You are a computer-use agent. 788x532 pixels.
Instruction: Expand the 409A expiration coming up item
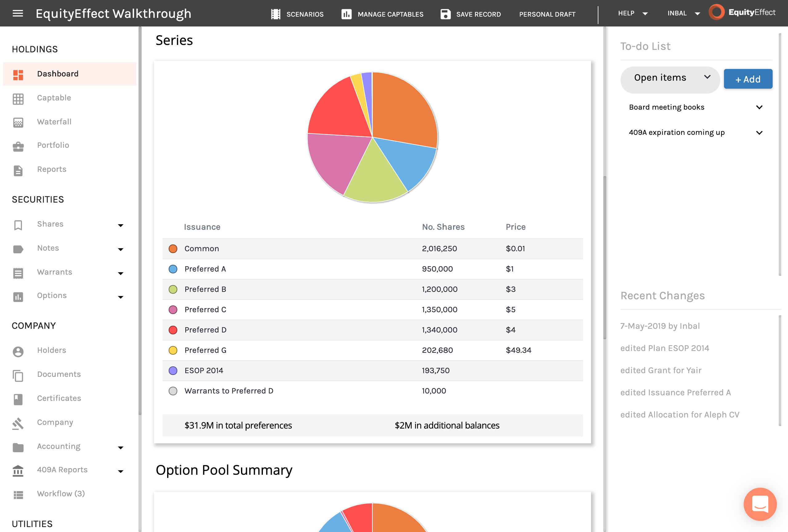pos(695,133)
